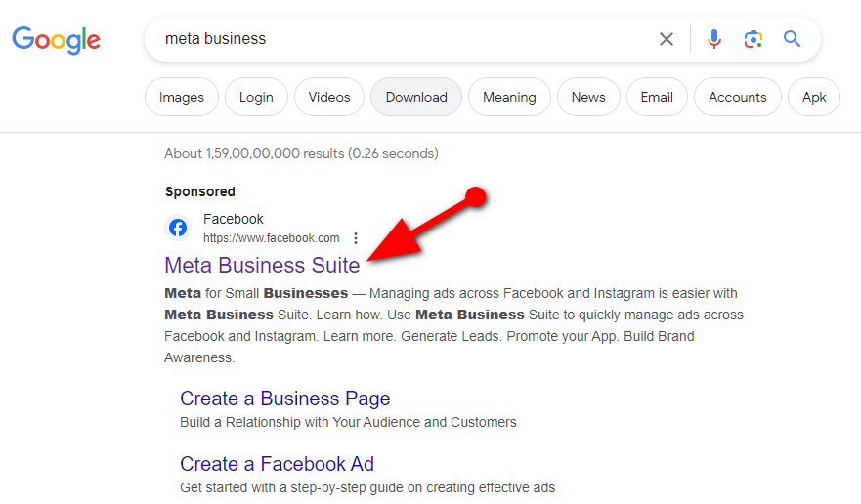Image resolution: width=861 pixels, height=504 pixels.
Task: Select the Images filter chip
Action: tap(182, 97)
